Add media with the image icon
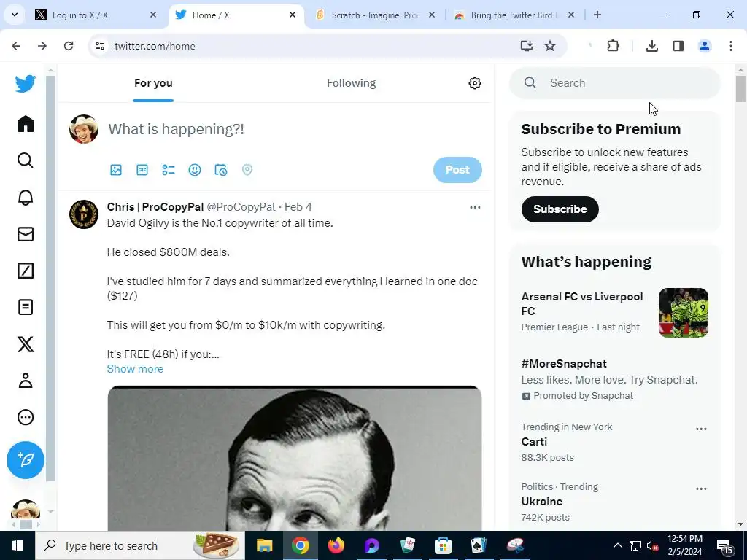747x560 pixels. [116, 169]
